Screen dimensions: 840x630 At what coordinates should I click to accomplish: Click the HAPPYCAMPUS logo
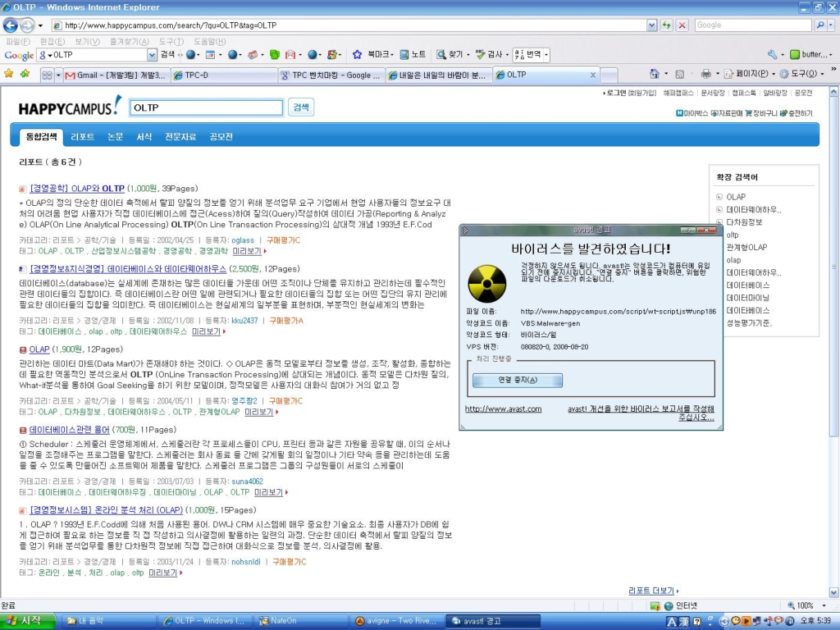point(71,106)
